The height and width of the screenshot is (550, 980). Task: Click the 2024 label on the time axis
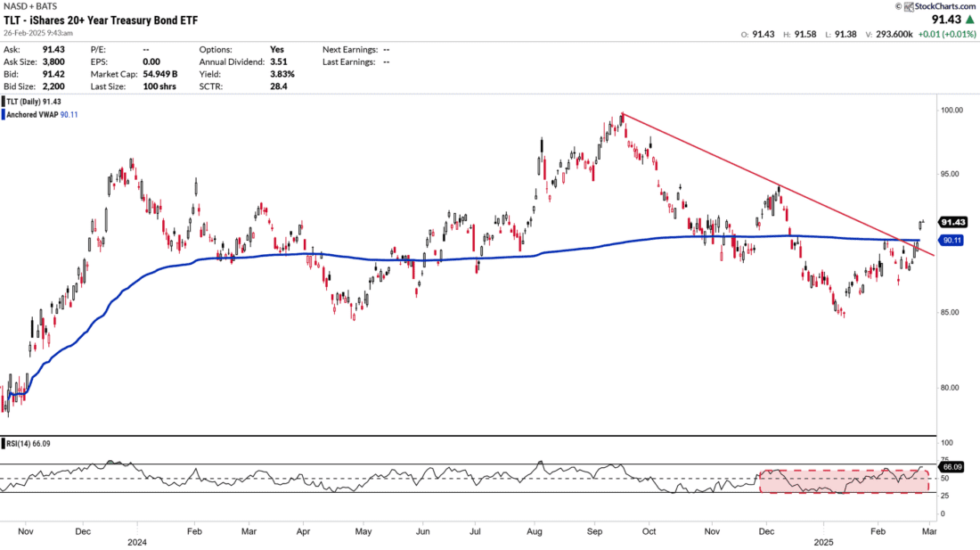pyautogui.click(x=137, y=540)
